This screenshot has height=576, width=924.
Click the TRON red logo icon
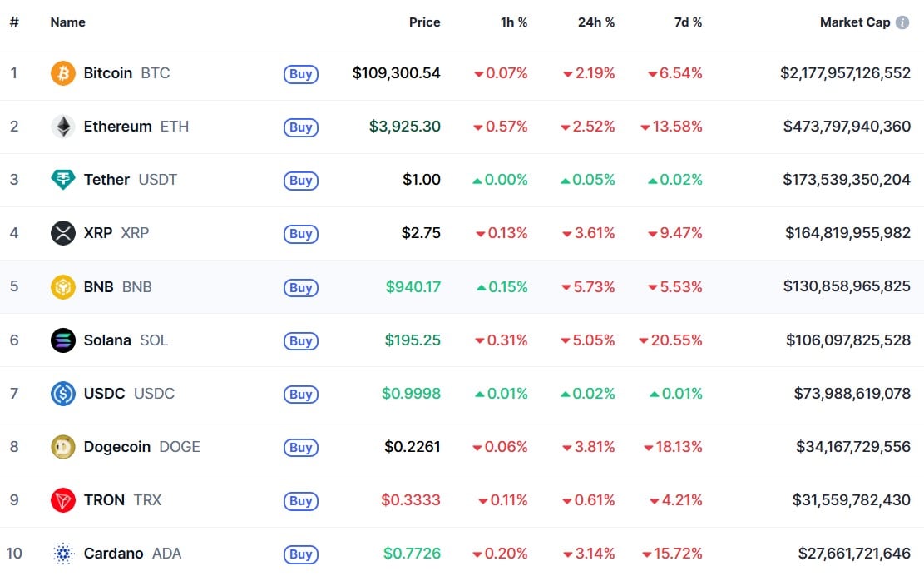coord(63,500)
